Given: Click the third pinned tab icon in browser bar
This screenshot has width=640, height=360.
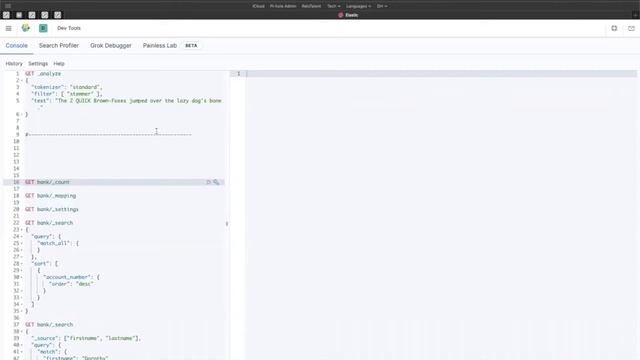Looking at the screenshot, I should pos(32,15).
